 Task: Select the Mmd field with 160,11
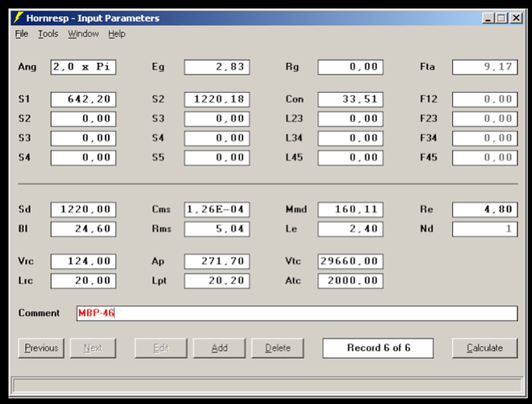pos(350,209)
